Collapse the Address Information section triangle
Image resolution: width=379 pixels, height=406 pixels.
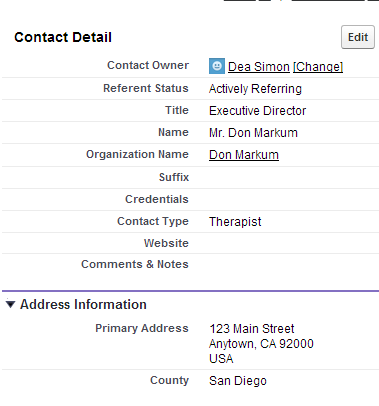[10, 304]
